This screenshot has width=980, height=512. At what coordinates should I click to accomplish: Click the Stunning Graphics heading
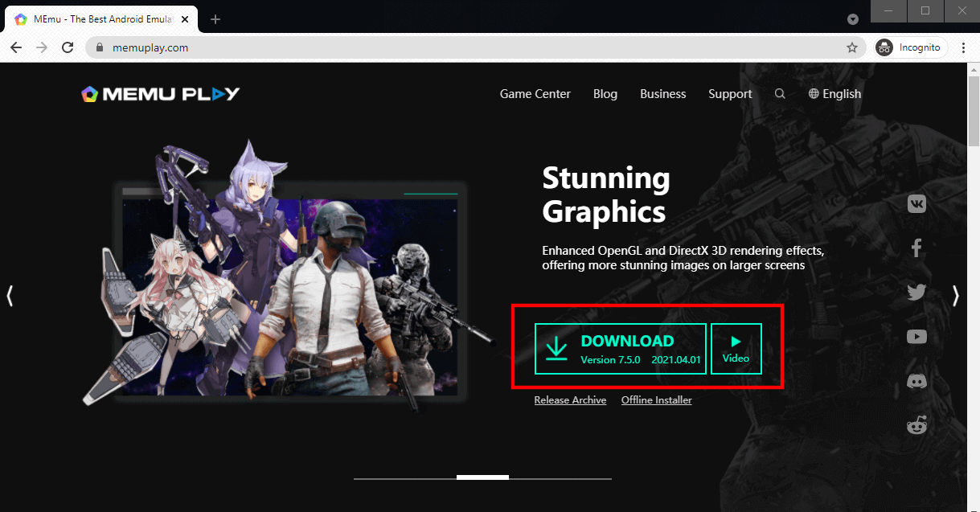[x=606, y=195]
